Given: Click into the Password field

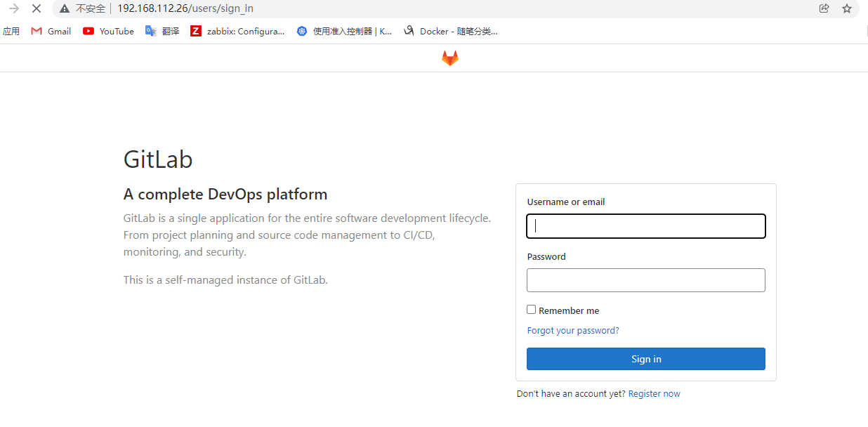Looking at the screenshot, I should pyautogui.click(x=646, y=280).
